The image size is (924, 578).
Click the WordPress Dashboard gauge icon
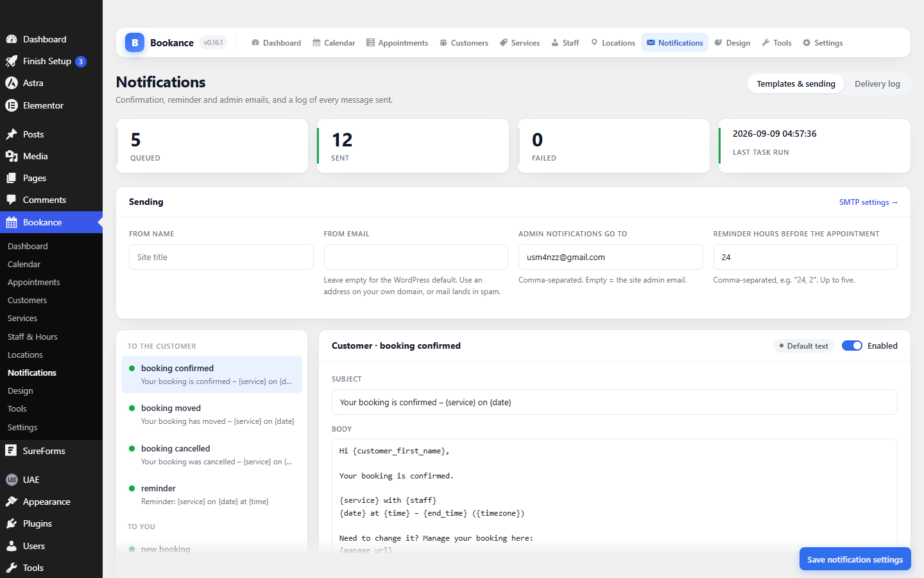click(x=12, y=39)
